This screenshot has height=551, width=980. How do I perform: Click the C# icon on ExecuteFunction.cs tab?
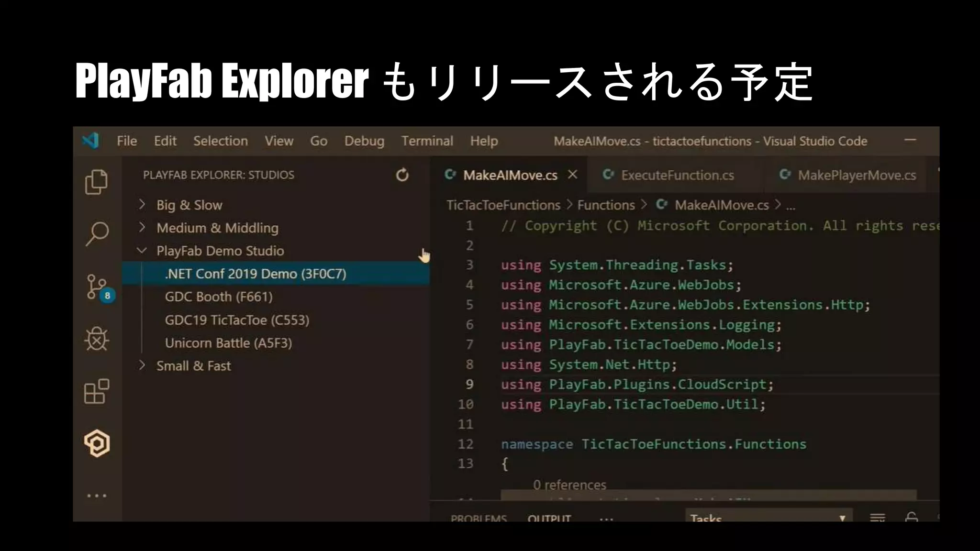coord(608,175)
